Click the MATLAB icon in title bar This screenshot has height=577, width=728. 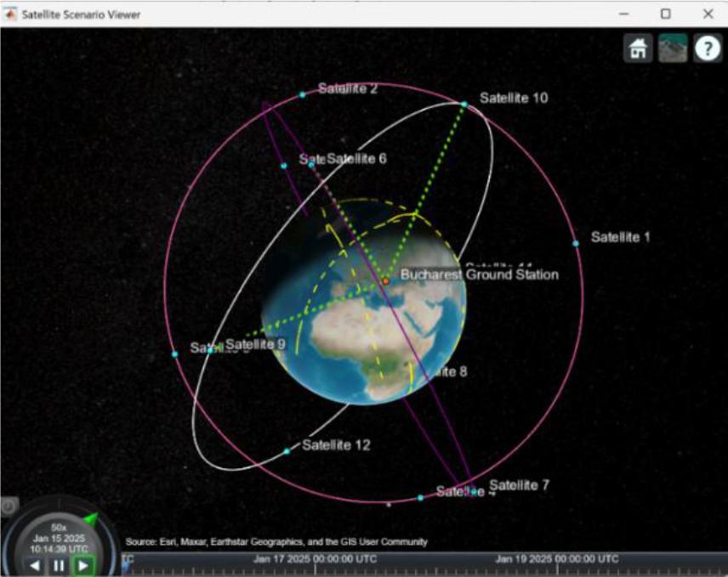[11, 14]
